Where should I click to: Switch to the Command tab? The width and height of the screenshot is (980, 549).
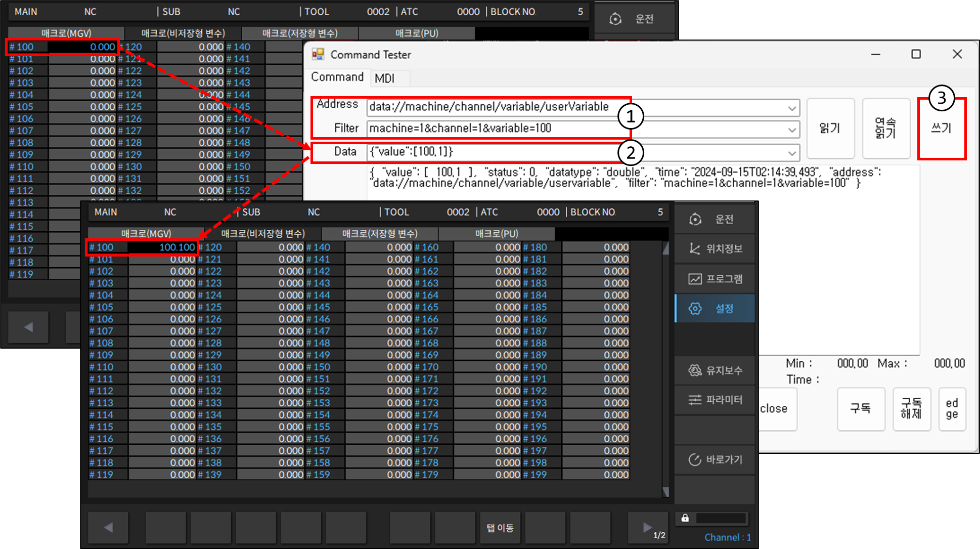coord(337,77)
